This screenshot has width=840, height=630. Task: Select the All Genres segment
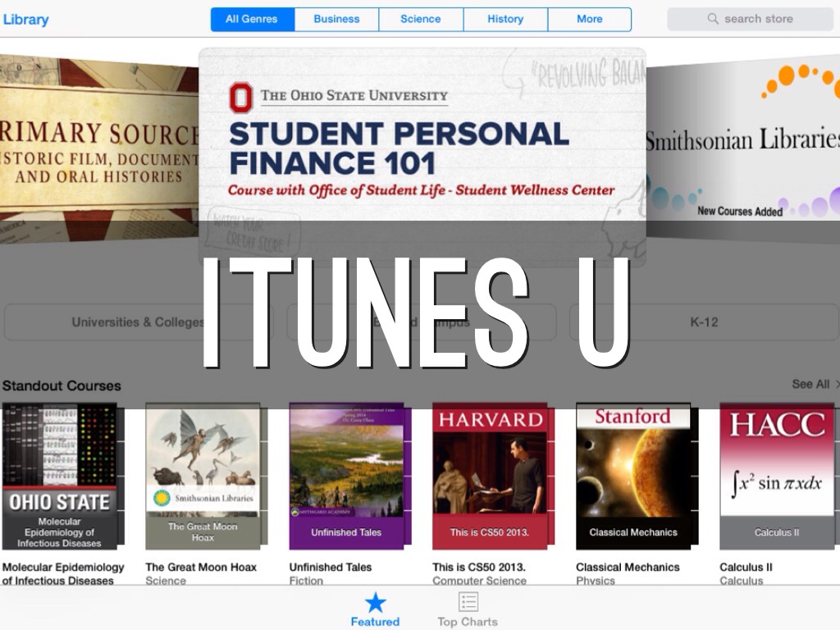(252, 19)
